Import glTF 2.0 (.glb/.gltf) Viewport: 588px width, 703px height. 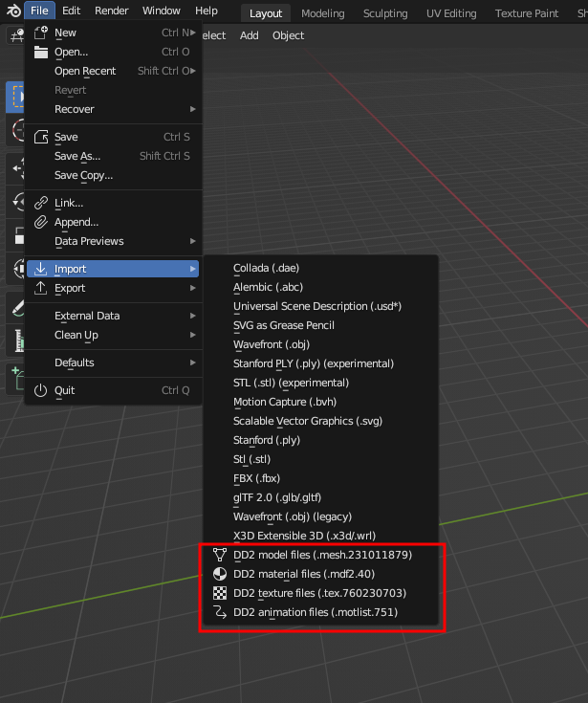(x=320, y=497)
